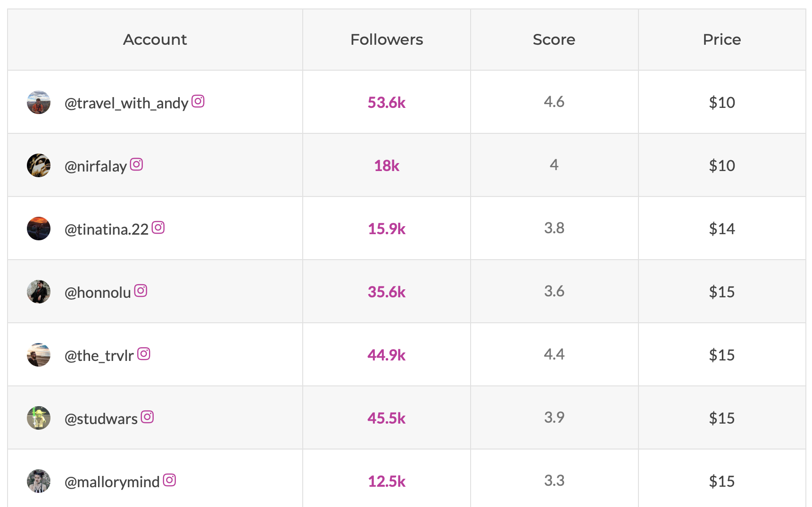812x507 pixels.
Task: Open the @honnolu account link
Action: (98, 293)
